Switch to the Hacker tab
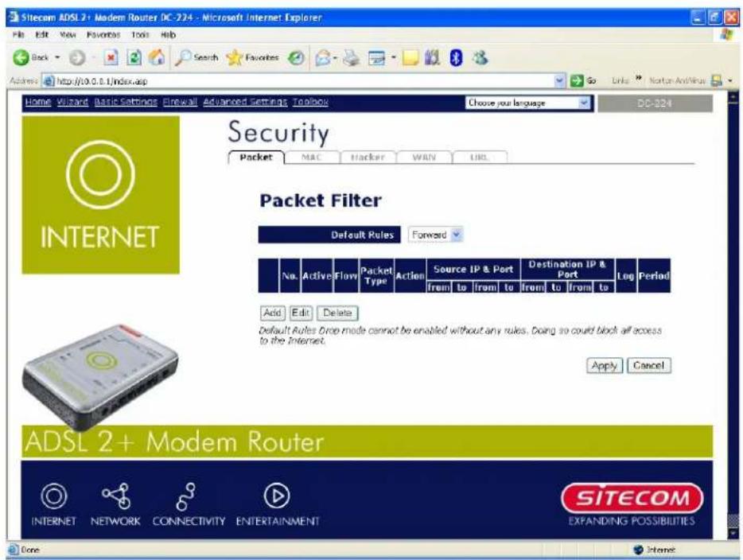 [x=368, y=157]
